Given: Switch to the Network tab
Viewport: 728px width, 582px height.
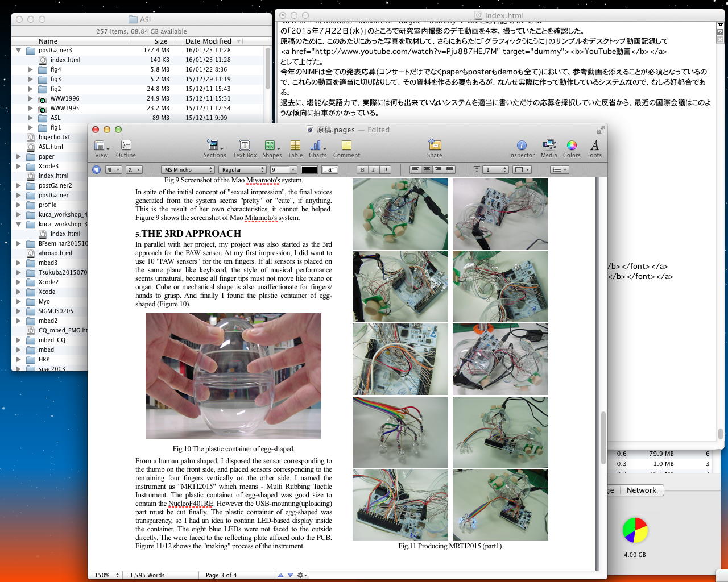Looking at the screenshot, I should (x=642, y=490).
